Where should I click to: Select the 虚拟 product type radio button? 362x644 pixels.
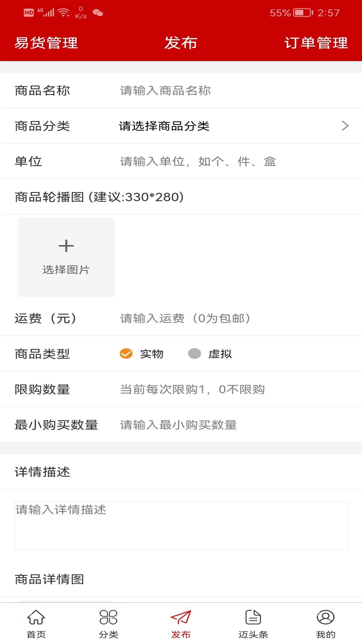pos(194,354)
